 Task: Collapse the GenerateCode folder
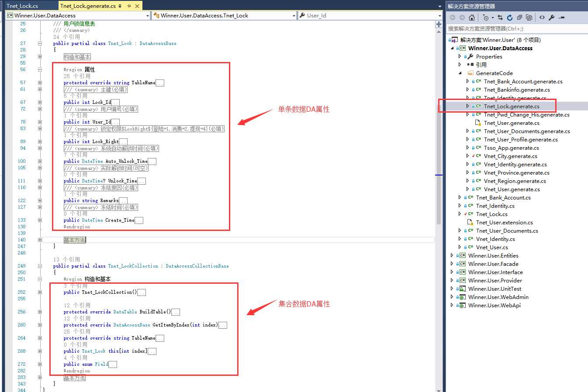pos(460,73)
